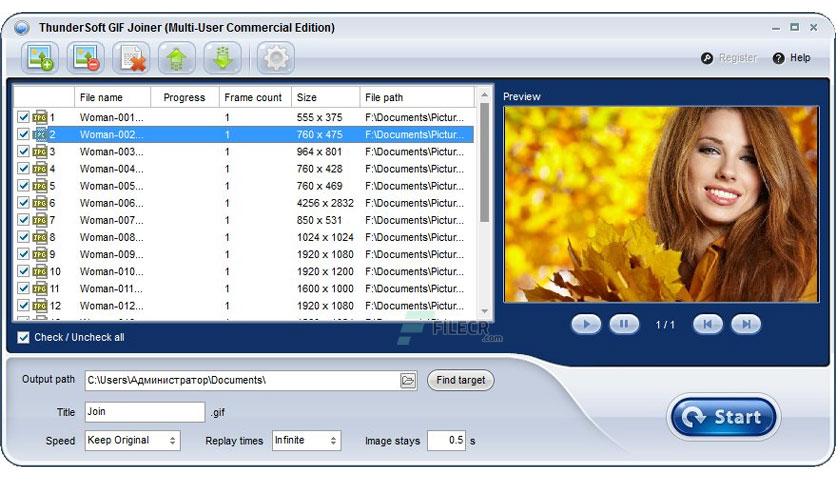Click the Find target button
The width and height of the screenshot is (836, 484).
(x=461, y=380)
